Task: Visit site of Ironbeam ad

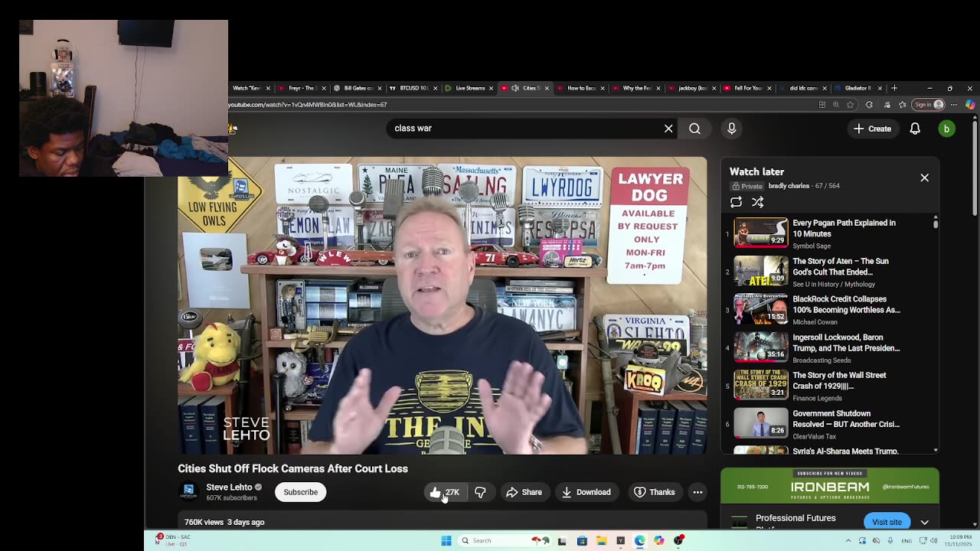Action: (x=887, y=522)
